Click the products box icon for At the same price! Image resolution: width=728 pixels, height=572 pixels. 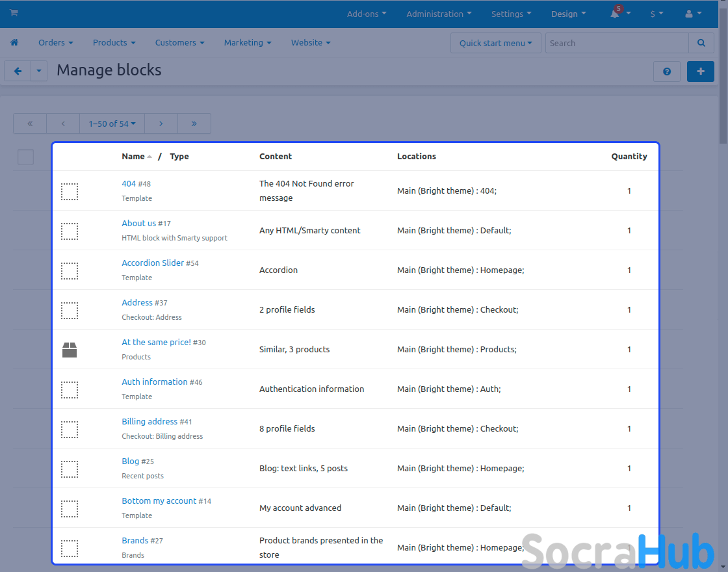70,350
